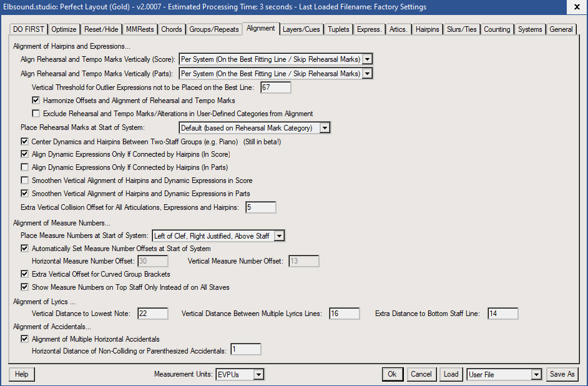
Task: Close the Perfect Layout dialog window
Action: [x=575, y=7]
